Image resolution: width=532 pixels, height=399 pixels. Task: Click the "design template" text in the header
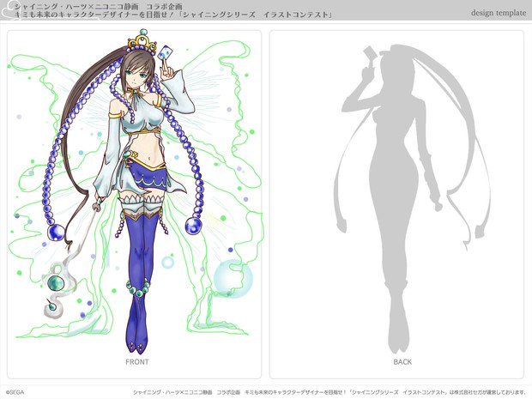(499, 13)
